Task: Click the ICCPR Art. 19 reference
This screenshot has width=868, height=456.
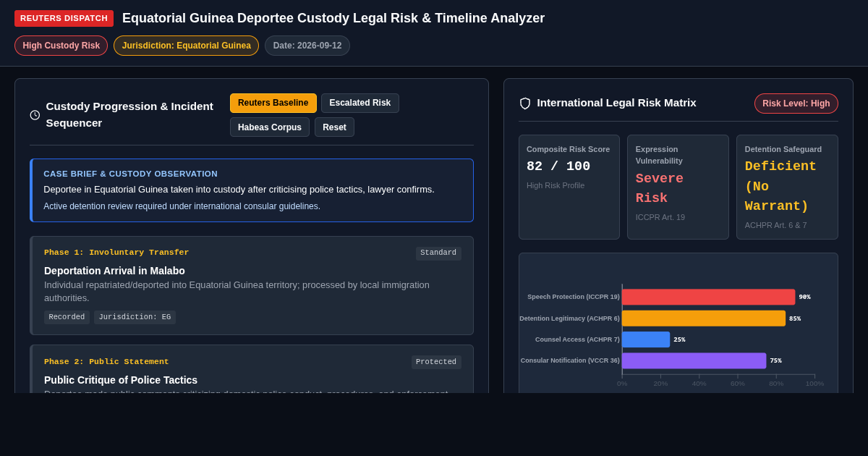Action: pos(660,217)
